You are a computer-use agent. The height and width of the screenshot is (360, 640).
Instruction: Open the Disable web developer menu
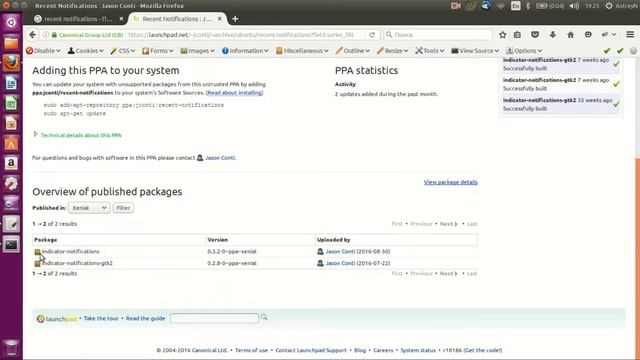coord(43,51)
